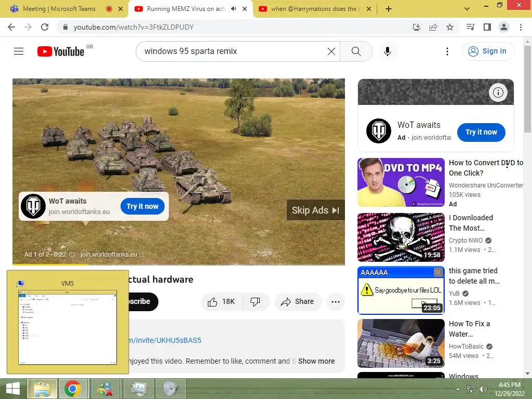This screenshot has height=399, width=532.
Task: Open new browser tab
Action: (389, 9)
